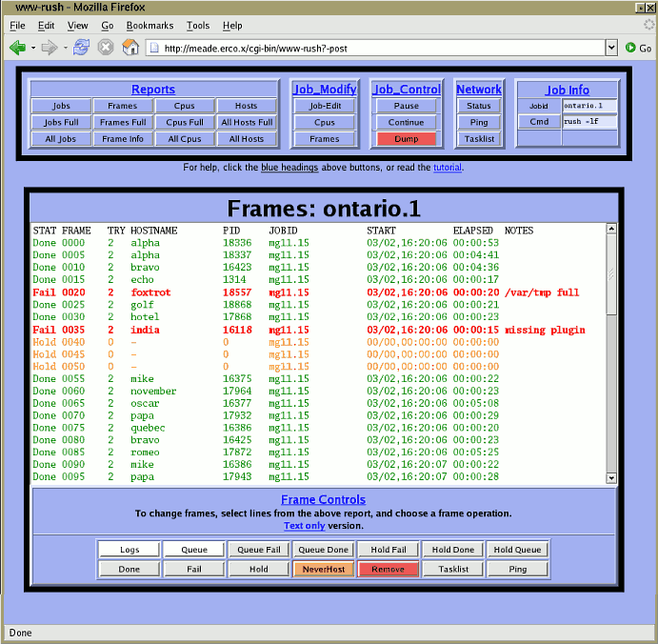Click the Frame Info button

(x=123, y=138)
